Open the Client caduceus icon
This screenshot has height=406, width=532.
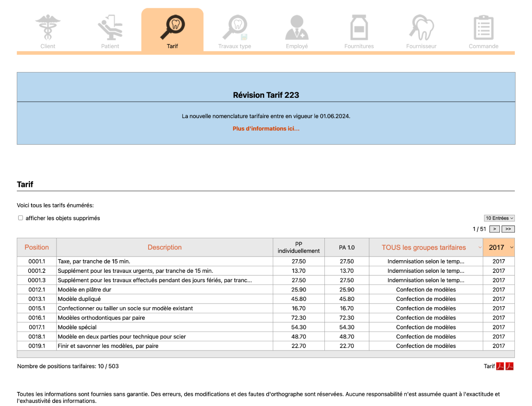[x=48, y=27]
